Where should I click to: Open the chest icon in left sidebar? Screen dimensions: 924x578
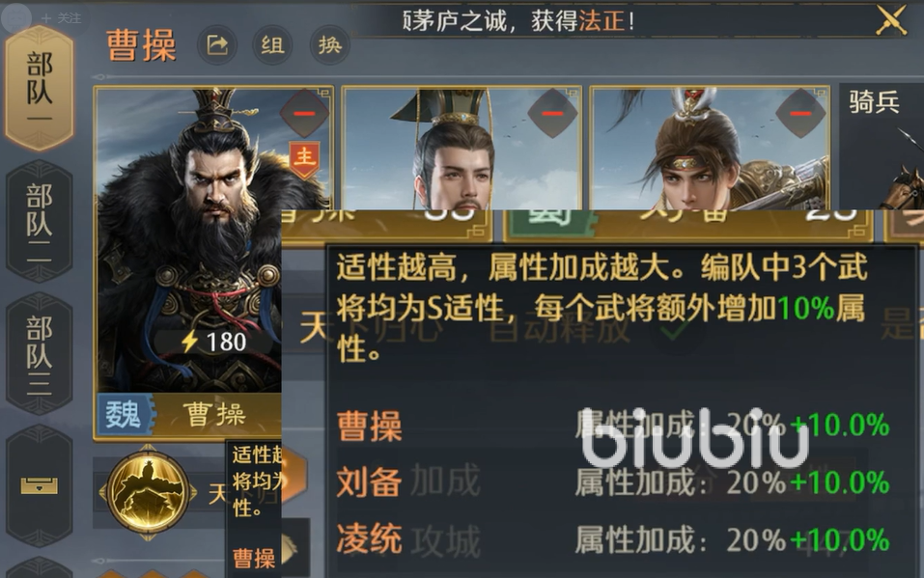point(39,485)
